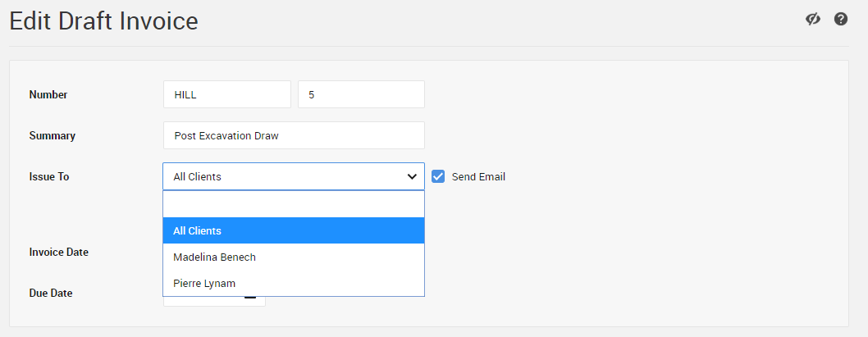The height and width of the screenshot is (337, 868).
Task: Click the invoice number field containing 5
Action: 361,94
